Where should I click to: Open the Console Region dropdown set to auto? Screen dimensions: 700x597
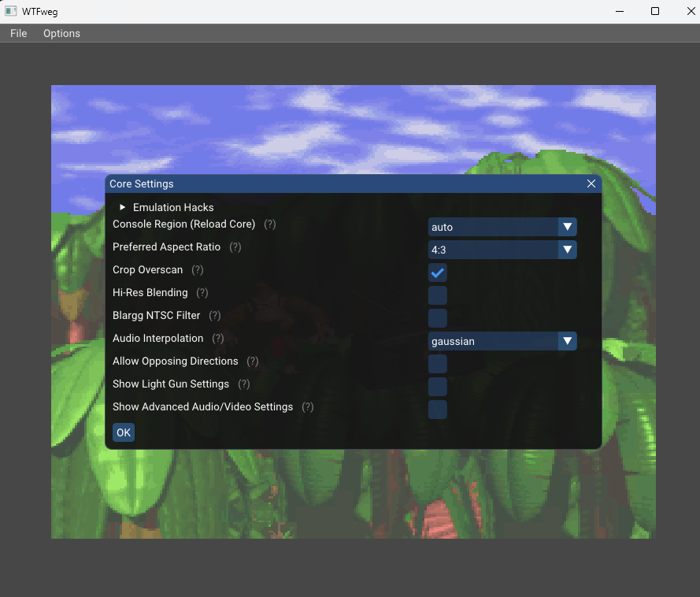(502, 228)
